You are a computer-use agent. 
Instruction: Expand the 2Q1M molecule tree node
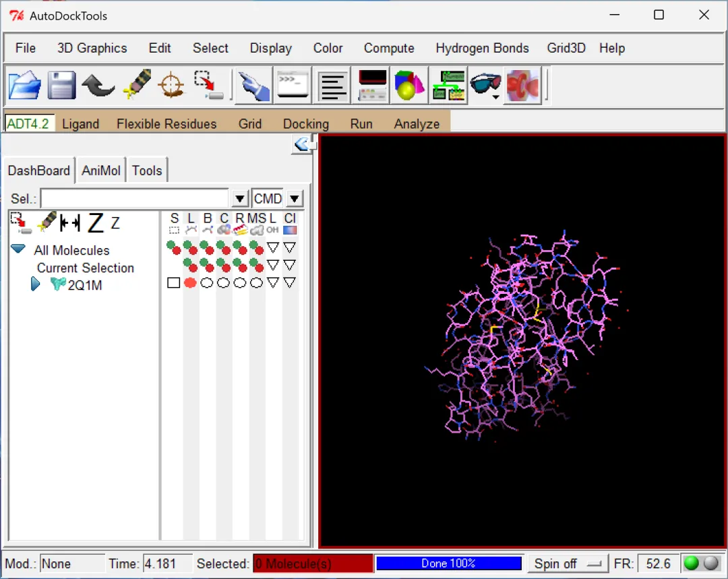pyautogui.click(x=35, y=284)
